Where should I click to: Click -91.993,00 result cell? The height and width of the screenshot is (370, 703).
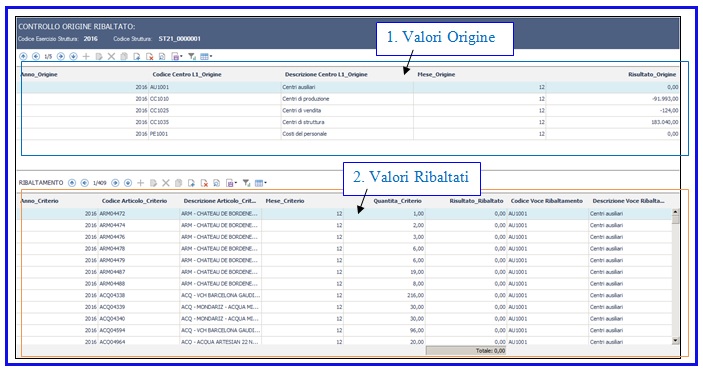coord(612,99)
